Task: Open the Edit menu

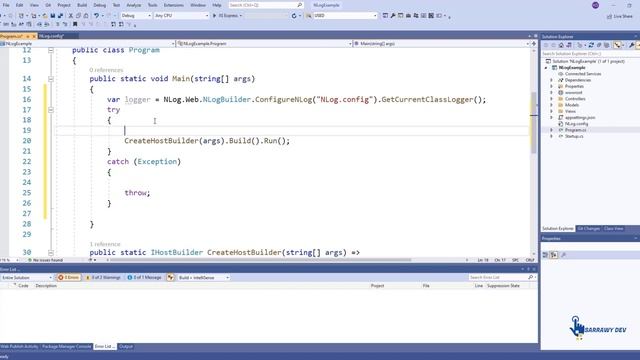Action: [x=19, y=5]
